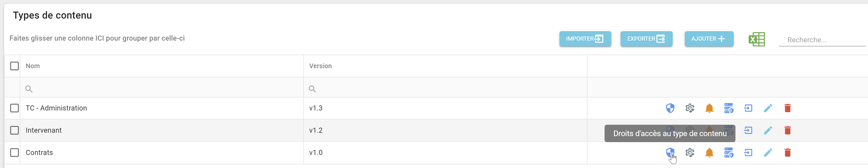Click the pencil icon for Contrats

click(x=768, y=153)
